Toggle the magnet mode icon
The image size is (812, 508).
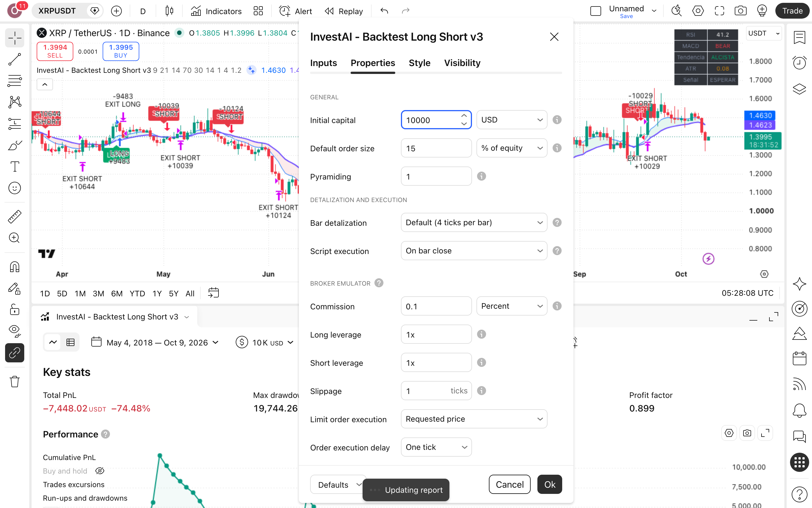point(14,267)
